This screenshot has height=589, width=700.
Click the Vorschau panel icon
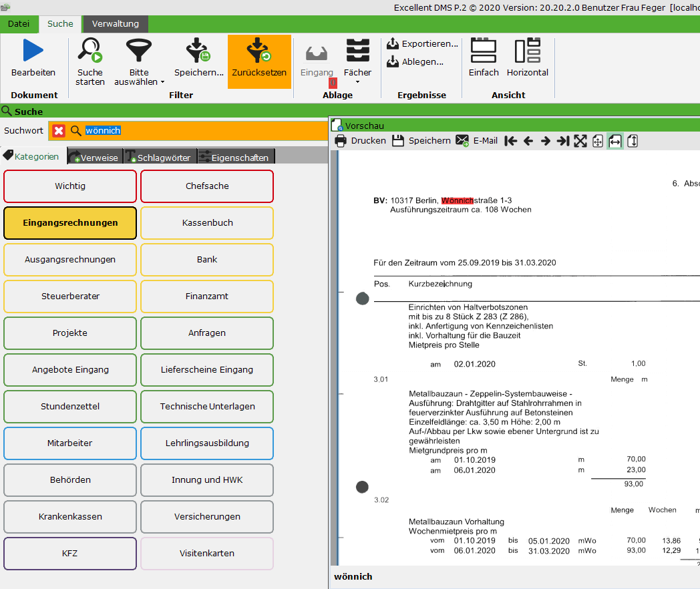tap(337, 126)
